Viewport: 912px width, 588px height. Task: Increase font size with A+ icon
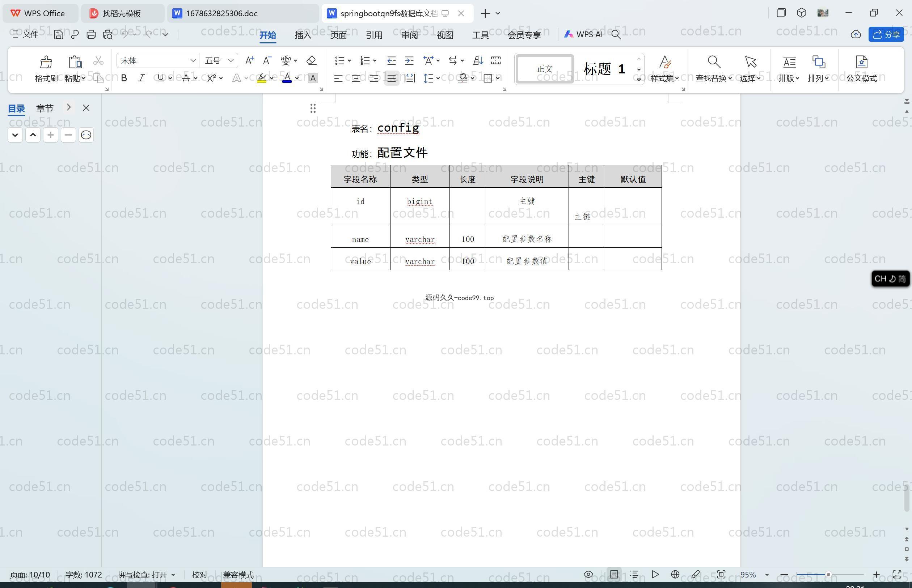[x=249, y=60]
